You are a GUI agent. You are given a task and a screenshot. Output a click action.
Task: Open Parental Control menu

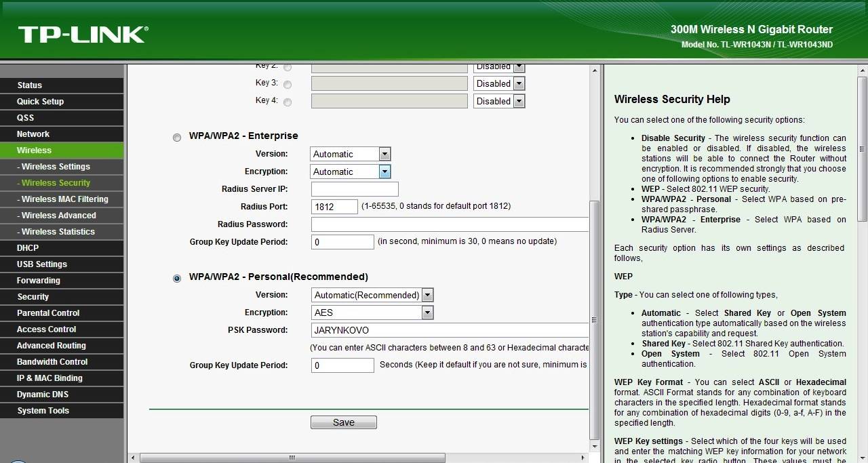pos(62,313)
